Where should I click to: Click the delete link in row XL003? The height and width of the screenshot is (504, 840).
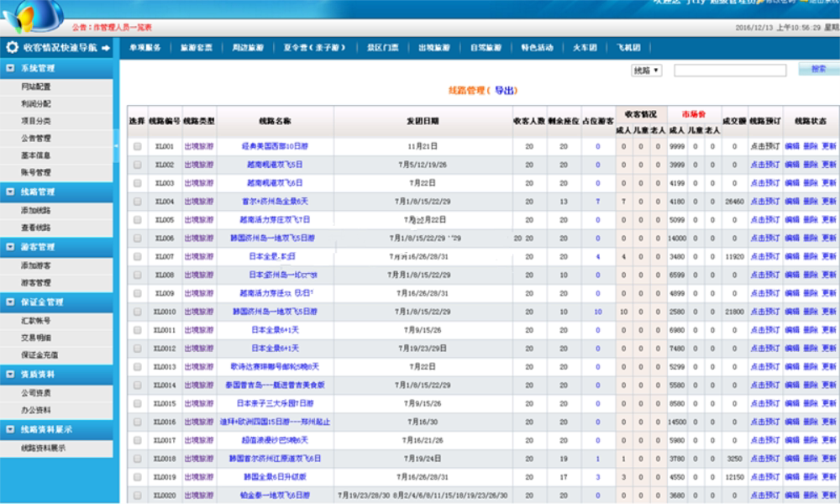(811, 183)
